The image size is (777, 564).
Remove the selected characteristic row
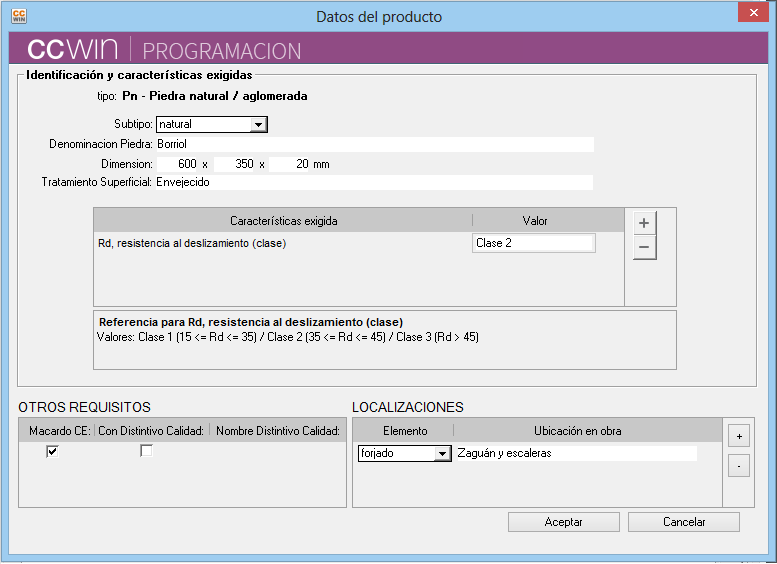[644, 248]
